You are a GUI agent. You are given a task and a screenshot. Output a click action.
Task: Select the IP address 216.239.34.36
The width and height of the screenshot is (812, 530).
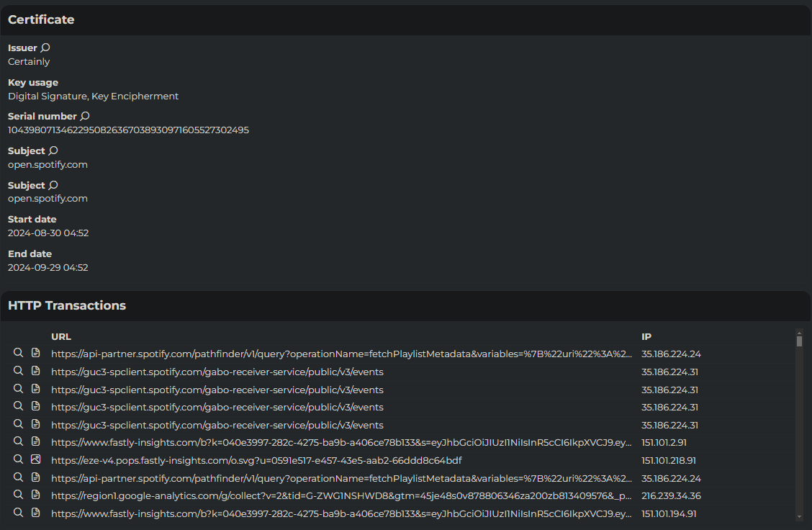tap(671, 495)
